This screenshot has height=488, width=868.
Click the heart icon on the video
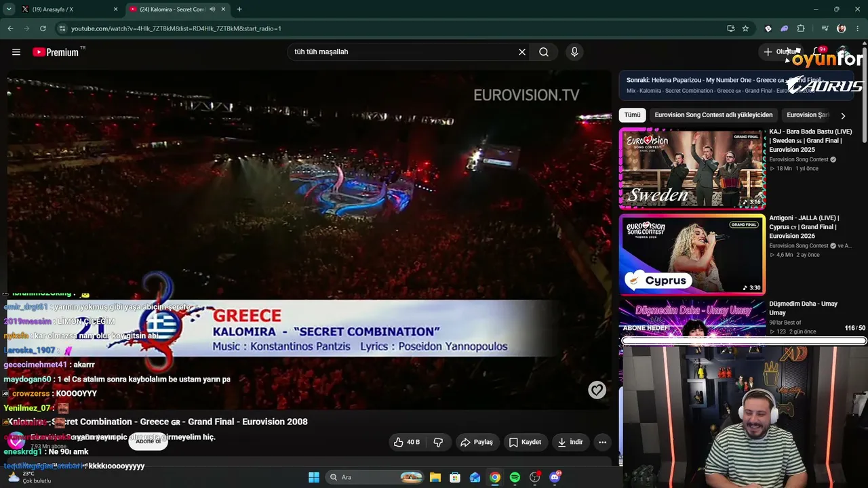597,390
